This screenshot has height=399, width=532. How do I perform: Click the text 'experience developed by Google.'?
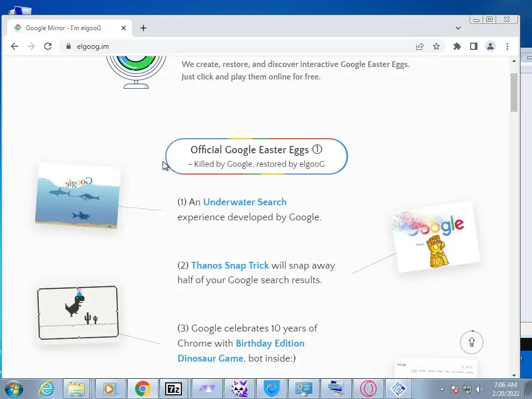[x=249, y=217]
